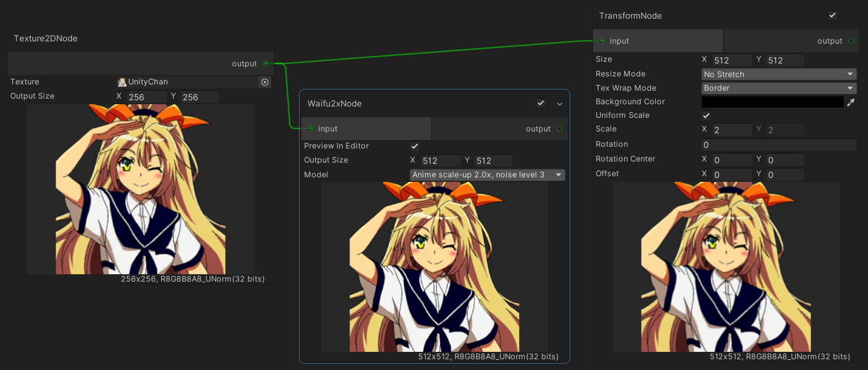Viewport: 868px width, 370px height.
Task: Disable Preview In Editor checkbox
Action: point(415,146)
